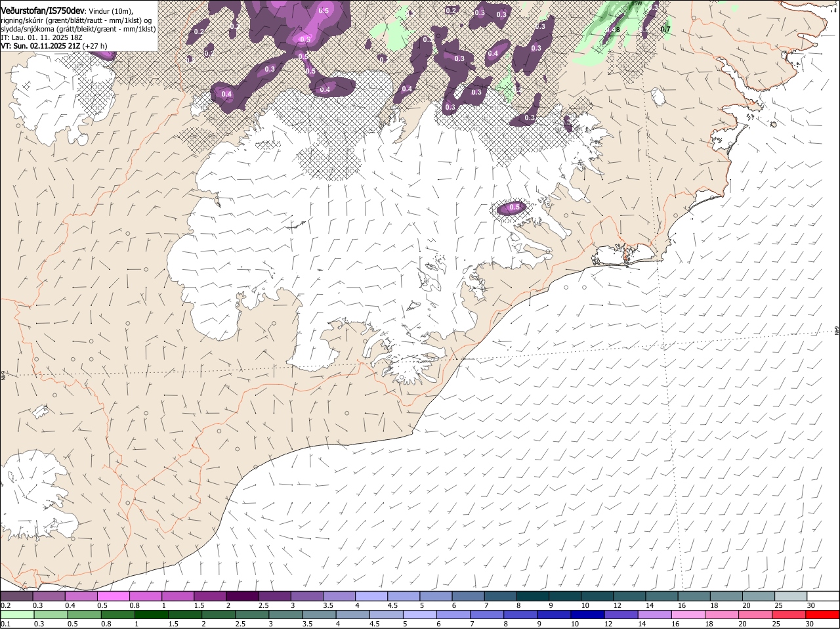Click the '0.1' label in the bottom legend row
Viewport: 840px width, 629px height.
pos(5,624)
